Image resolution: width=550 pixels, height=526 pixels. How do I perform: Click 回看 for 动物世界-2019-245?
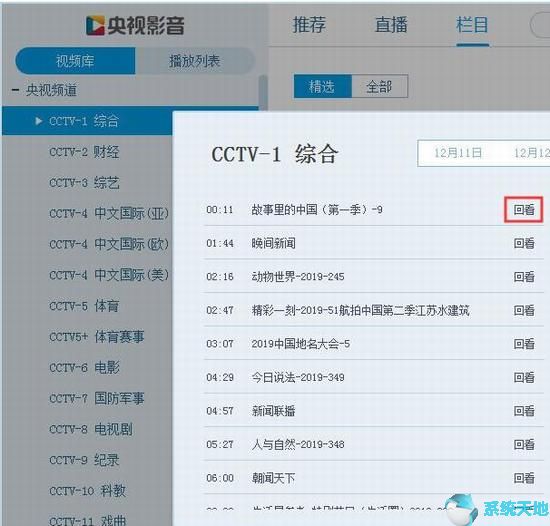pyautogui.click(x=524, y=277)
